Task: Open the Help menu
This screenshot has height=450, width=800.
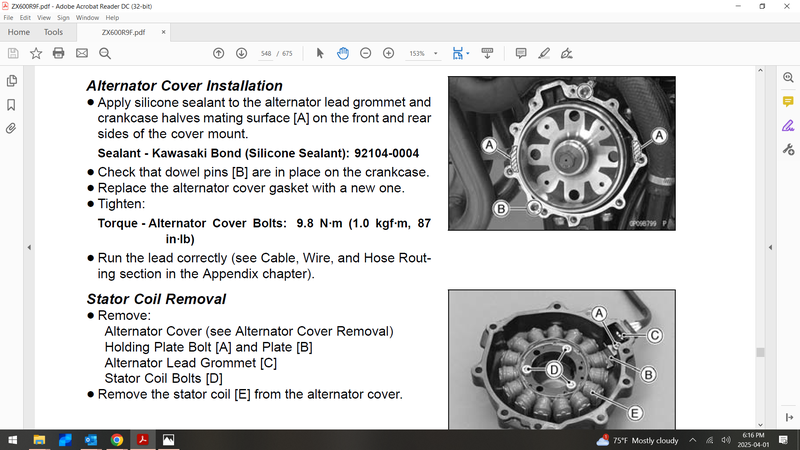Action: point(112,17)
